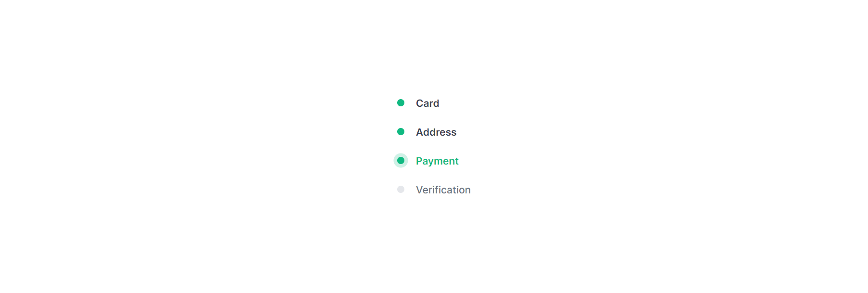Image resolution: width=868 pixels, height=293 pixels.
Task: Select the Address step's green circle
Action: pos(401,132)
